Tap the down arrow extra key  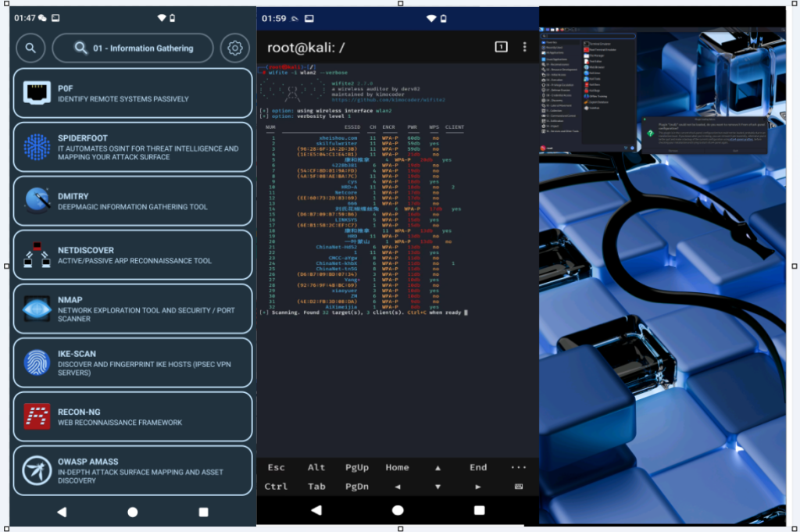point(437,487)
